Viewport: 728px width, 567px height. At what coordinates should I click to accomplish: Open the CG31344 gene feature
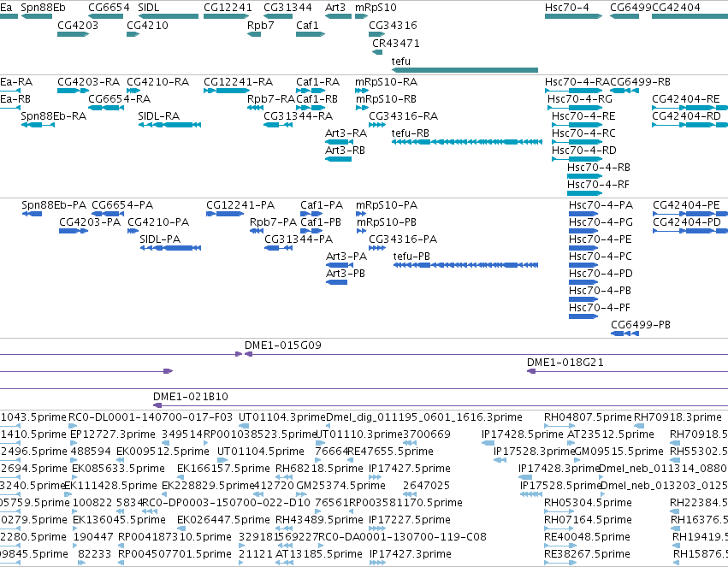point(278,16)
